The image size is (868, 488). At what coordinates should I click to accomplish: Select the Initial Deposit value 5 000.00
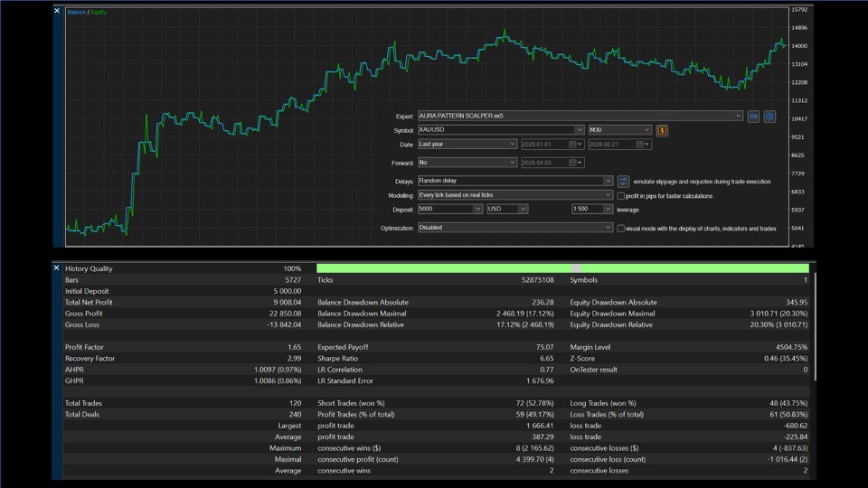[288, 291]
